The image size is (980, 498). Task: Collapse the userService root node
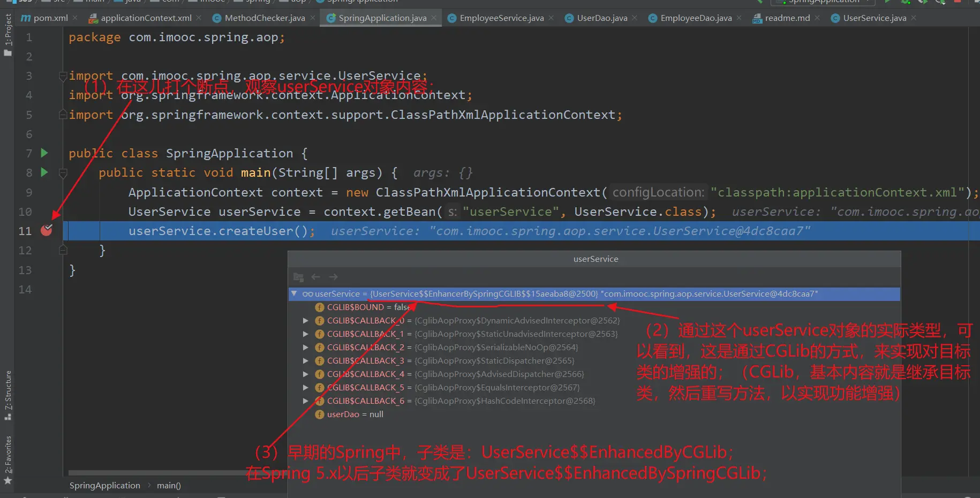click(294, 293)
